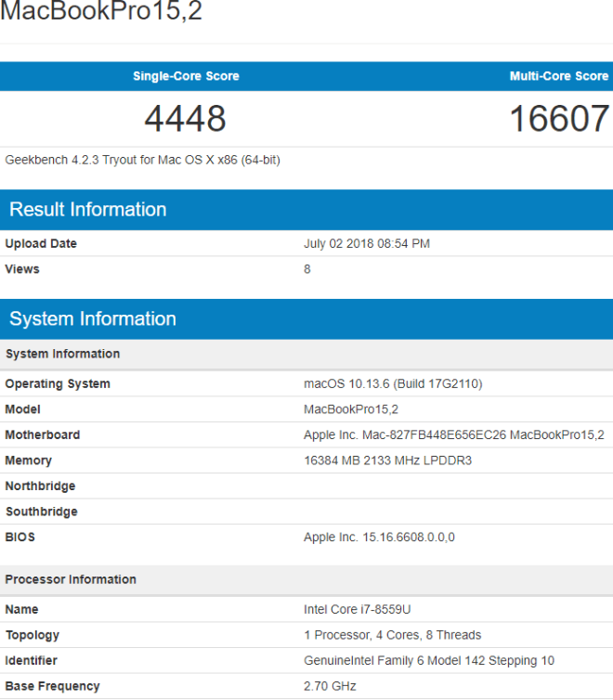Click the Result Information section header
The height and width of the screenshot is (700, 613).
88,210
